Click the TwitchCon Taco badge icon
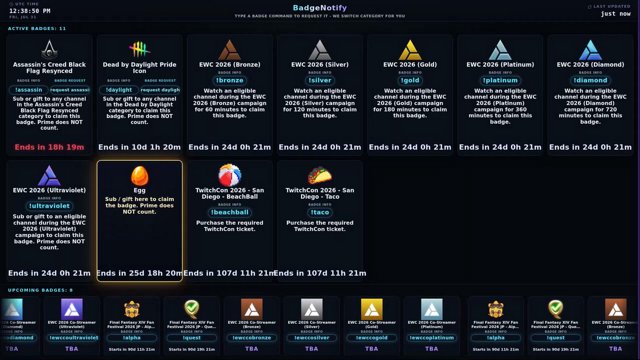This screenshot has height=360, width=640. [320, 176]
